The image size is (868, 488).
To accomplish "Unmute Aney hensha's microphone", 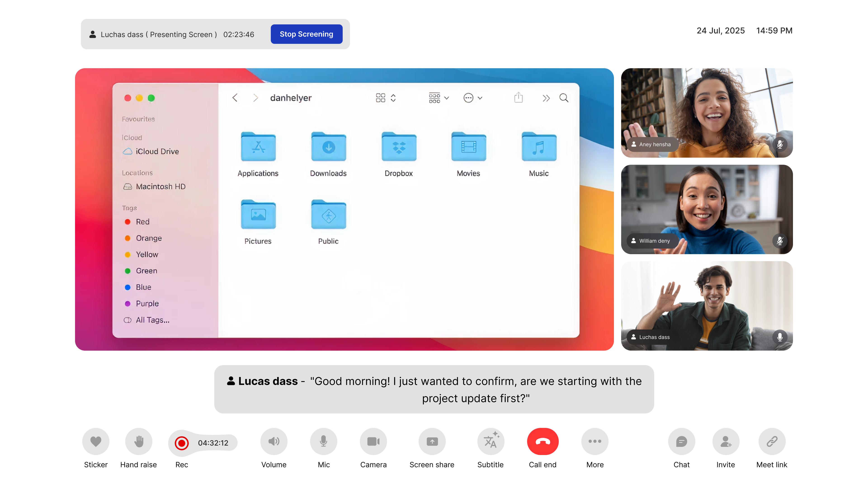I will [780, 145].
